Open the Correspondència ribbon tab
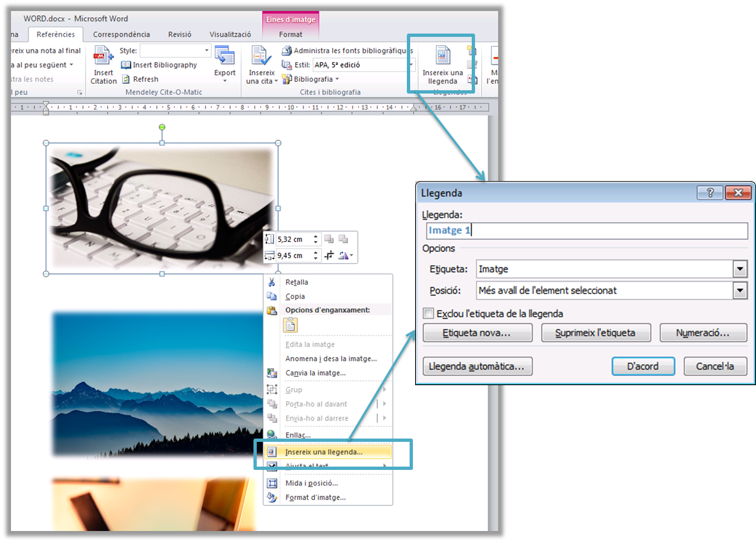Screen dimensions: 756x542 [122, 34]
